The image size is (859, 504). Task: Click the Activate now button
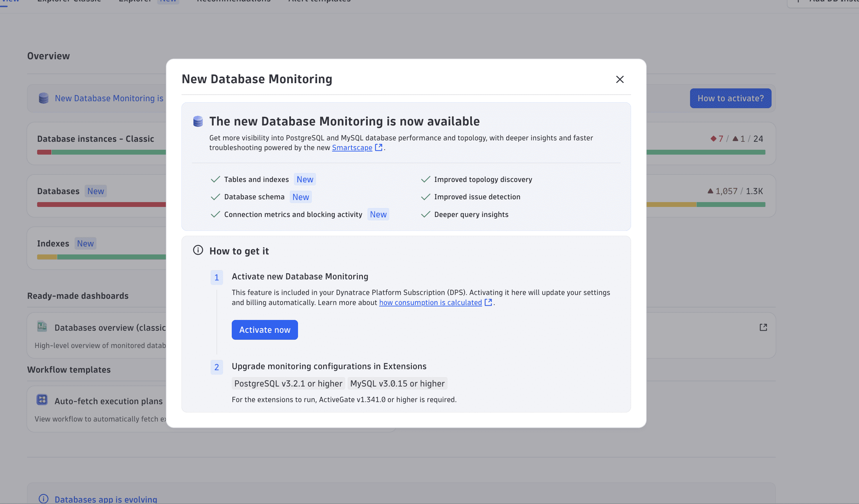265,330
